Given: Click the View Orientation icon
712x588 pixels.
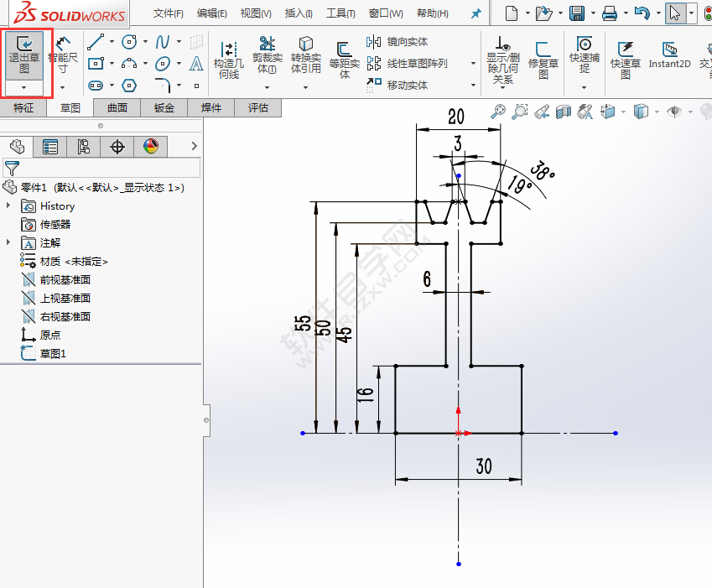Looking at the screenshot, I should click(607, 112).
